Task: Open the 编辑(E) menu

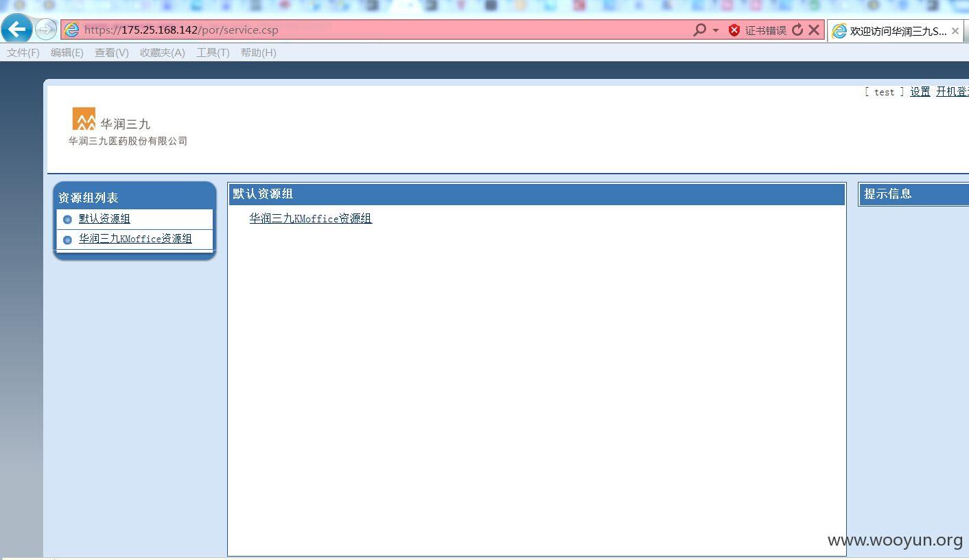Action: [x=67, y=53]
